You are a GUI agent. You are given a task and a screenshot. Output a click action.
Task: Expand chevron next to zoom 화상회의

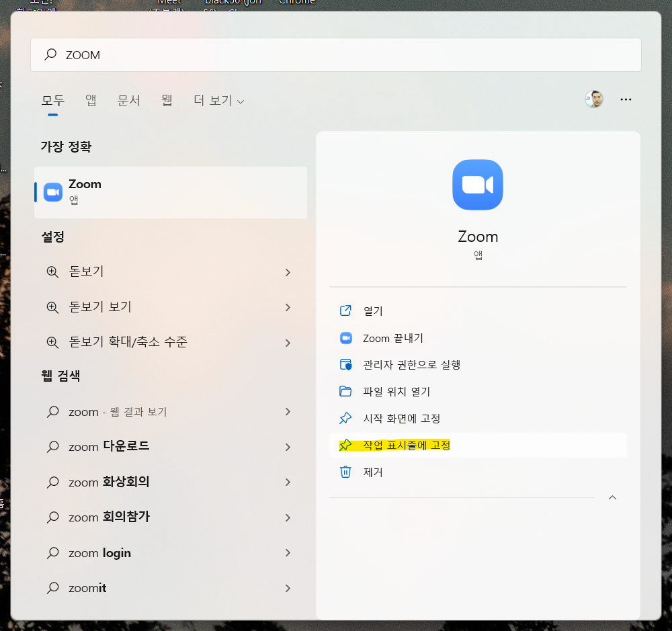[288, 482]
